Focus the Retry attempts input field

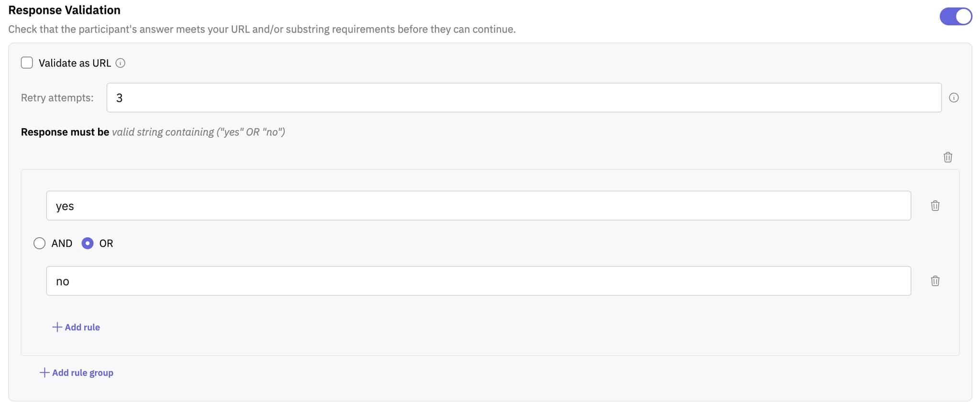pyautogui.click(x=523, y=98)
